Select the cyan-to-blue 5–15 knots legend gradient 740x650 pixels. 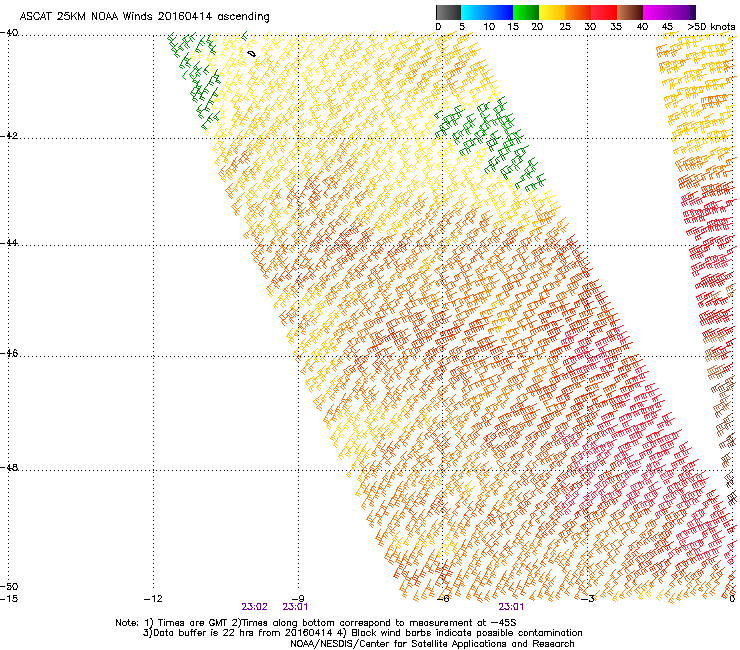(x=487, y=12)
